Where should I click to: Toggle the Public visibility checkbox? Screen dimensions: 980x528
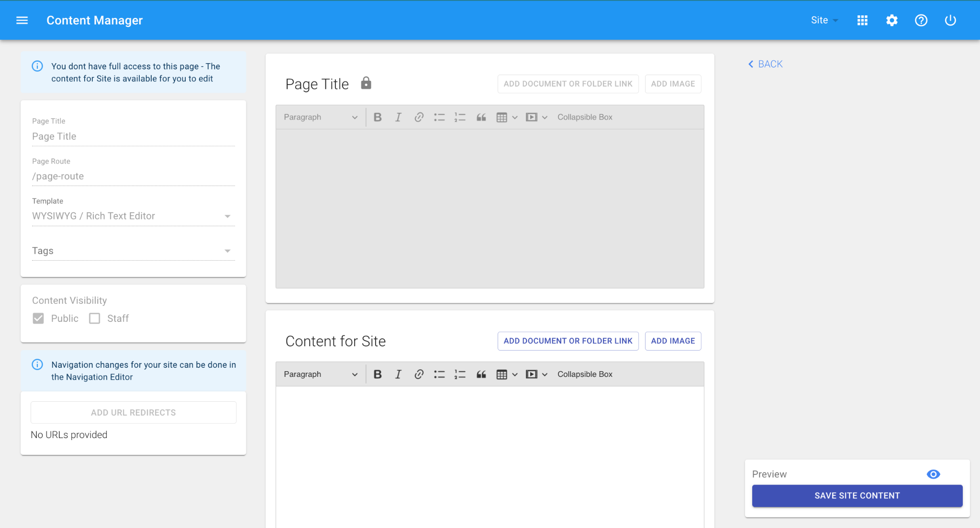[x=38, y=319]
